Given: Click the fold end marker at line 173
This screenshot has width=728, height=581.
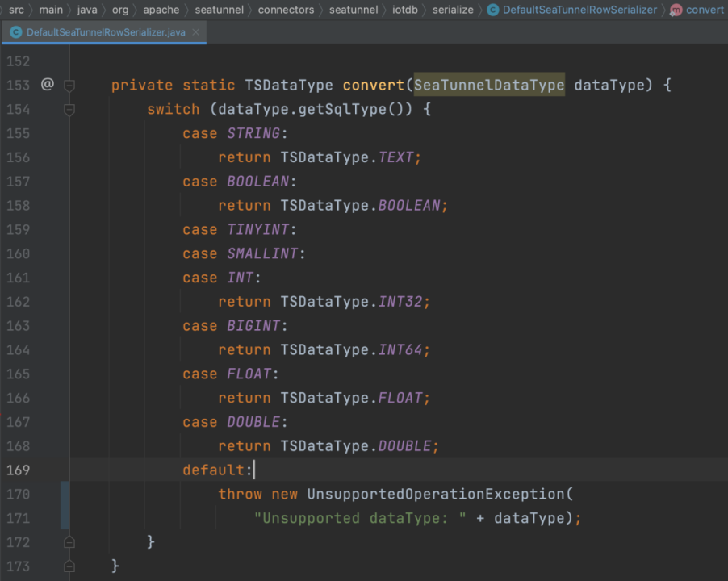Looking at the screenshot, I should click(x=69, y=566).
